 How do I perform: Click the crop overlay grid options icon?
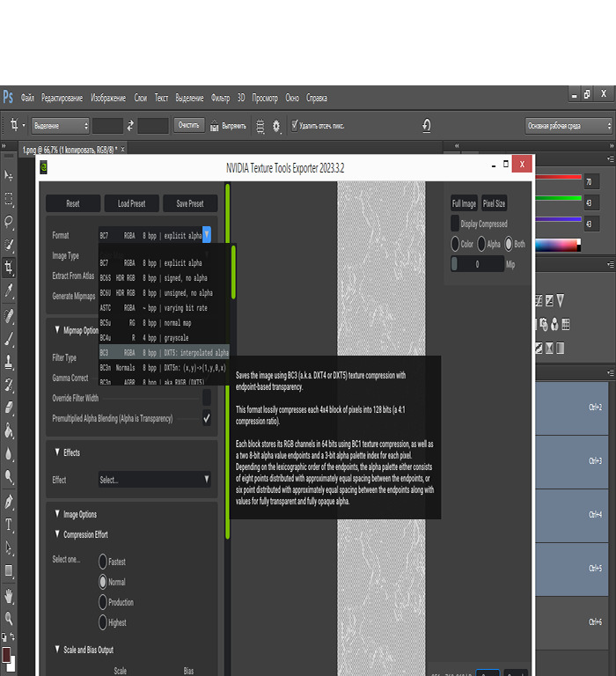[260, 126]
